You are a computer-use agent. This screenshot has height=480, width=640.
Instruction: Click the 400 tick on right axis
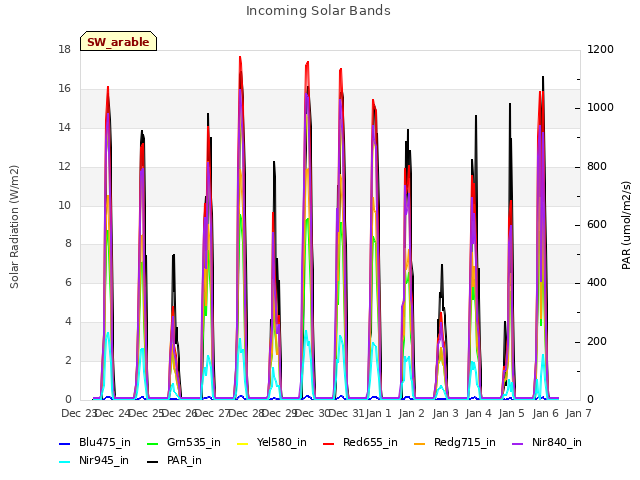(x=597, y=282)
